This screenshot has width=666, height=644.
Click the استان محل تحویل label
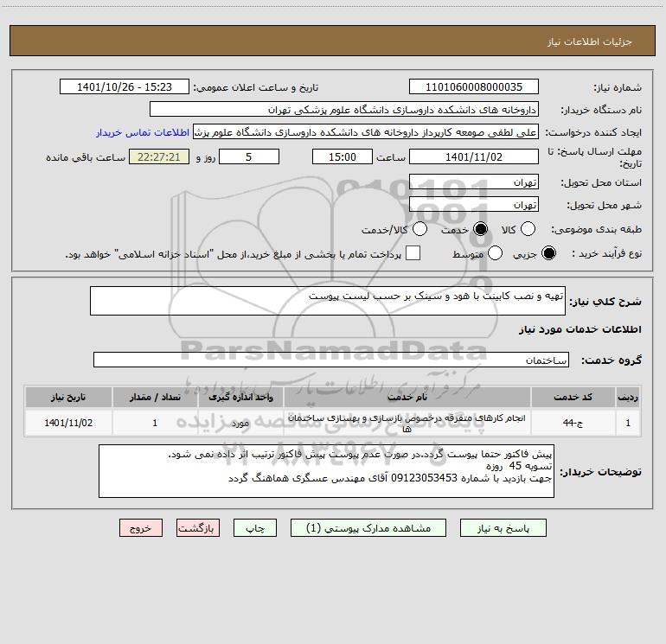[x=601, y=183]
